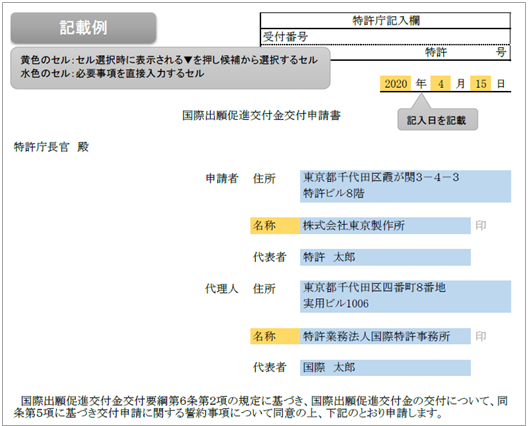Viewport: 528px width, 426px height.
Task: Click the 申請者 label
Action: [x=222, y=178]
